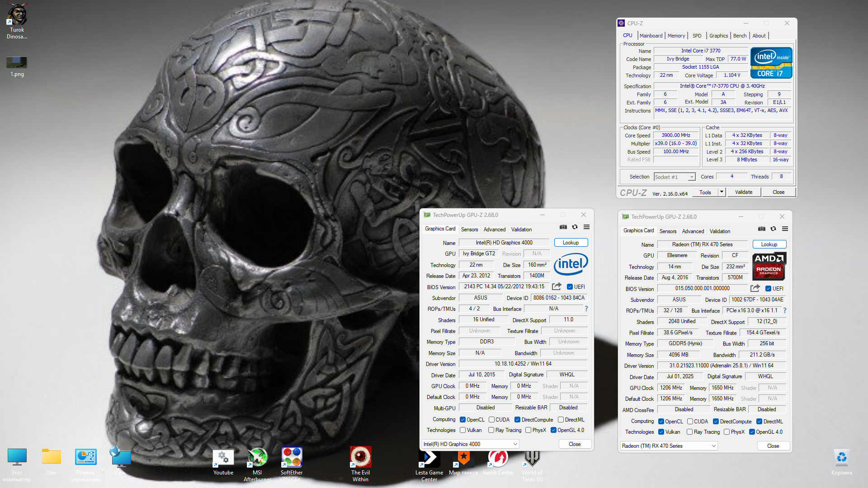Click the Driver Version field in Radeon GPU-Z
868x488 pixels.
point(721,366)
